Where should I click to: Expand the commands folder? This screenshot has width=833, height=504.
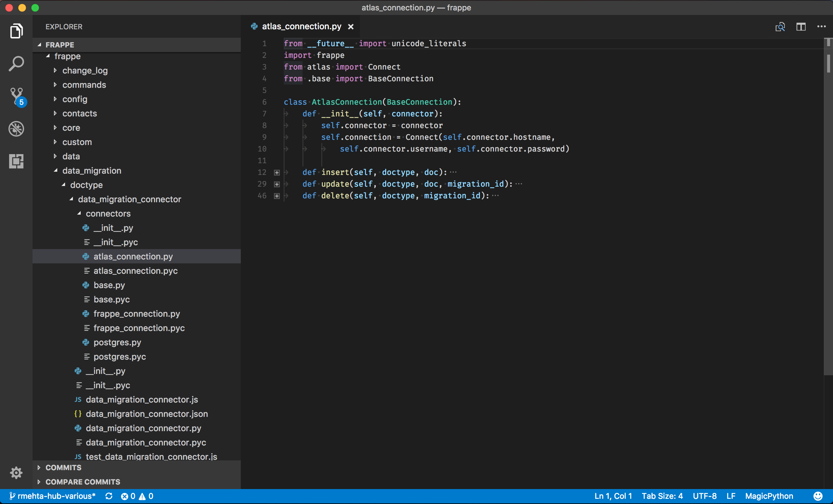pyautogui.click(x=84, y=85)
